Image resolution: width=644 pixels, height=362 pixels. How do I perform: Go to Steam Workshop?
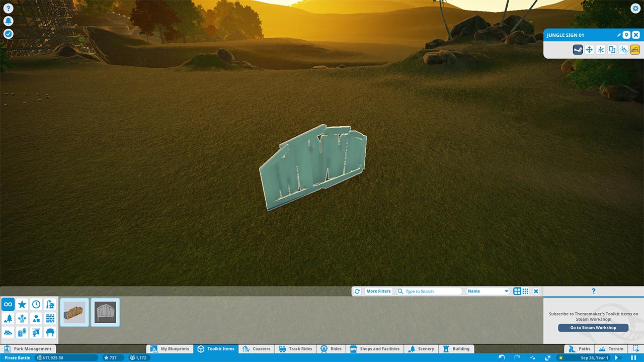pos(593,328)
